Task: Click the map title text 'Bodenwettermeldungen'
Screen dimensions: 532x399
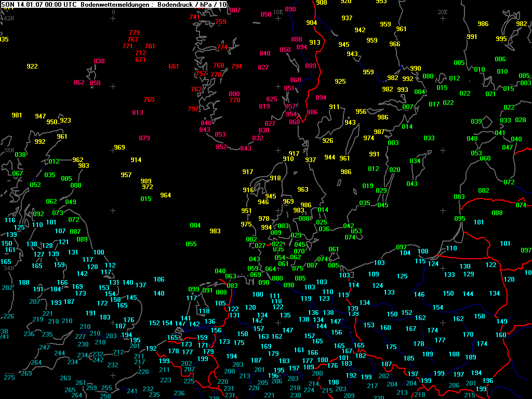Action: coord(110,4)
